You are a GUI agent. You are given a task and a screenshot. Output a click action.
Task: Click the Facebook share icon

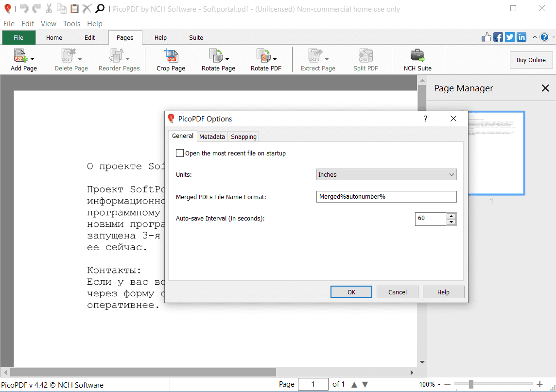pyautogui.click(x=498, y=37)
